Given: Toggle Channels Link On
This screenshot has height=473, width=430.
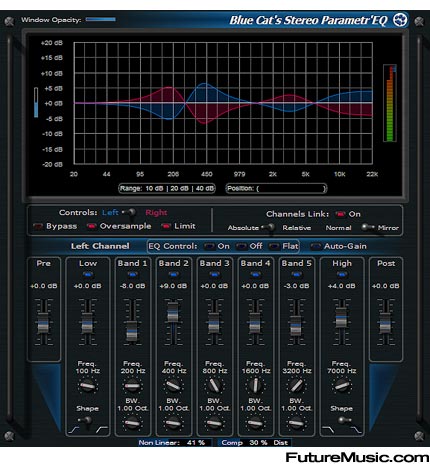Looking at the screenshot, I should (x=340, y=214).
